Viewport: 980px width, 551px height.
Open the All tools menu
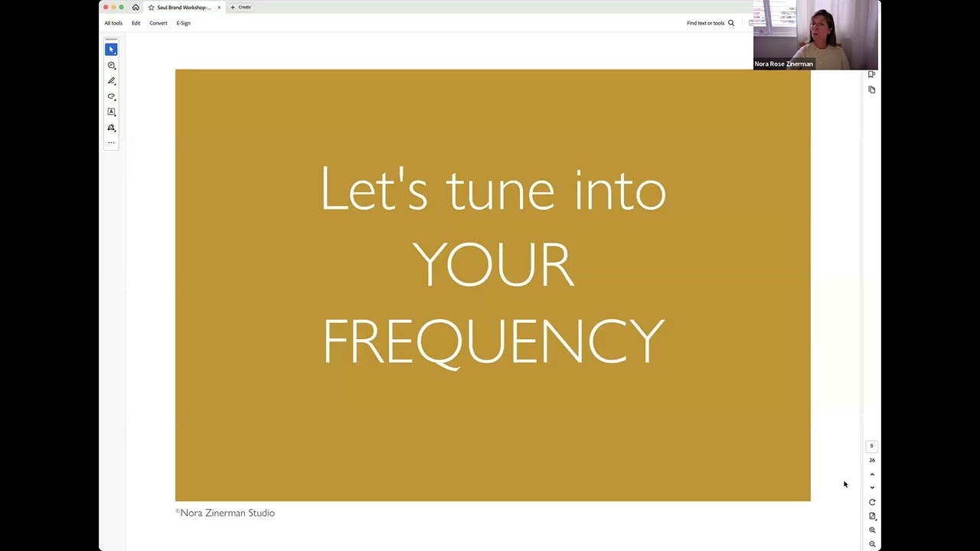(113, 23)
